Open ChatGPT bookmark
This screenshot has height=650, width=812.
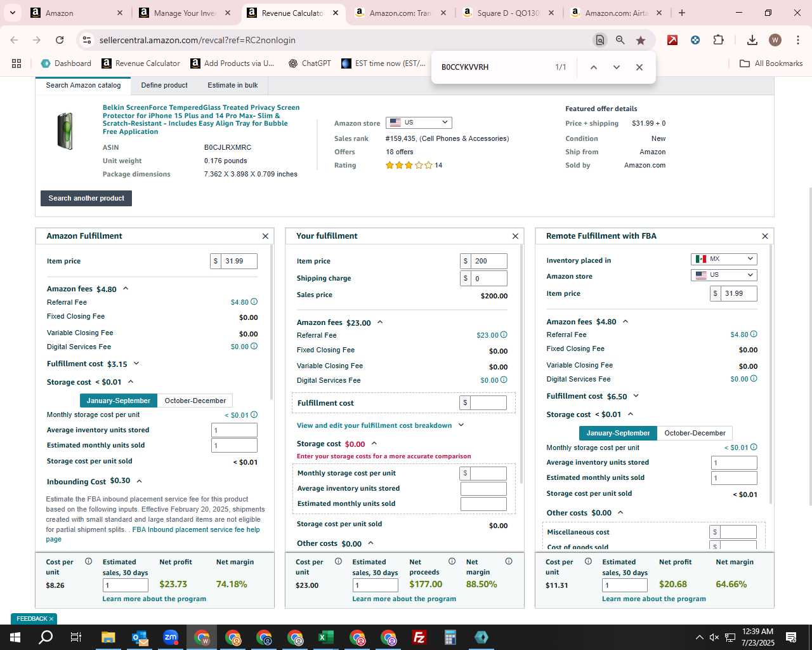[x=310, y=63]
